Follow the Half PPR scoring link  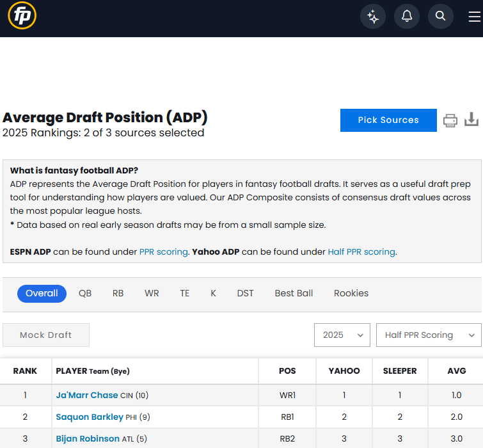(361, 252)
